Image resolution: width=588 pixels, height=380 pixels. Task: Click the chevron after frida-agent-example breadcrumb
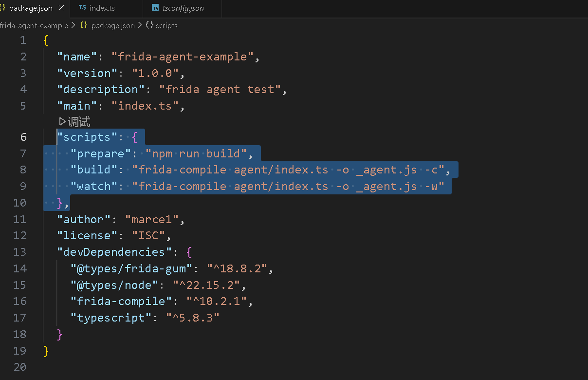pos(73,25)
